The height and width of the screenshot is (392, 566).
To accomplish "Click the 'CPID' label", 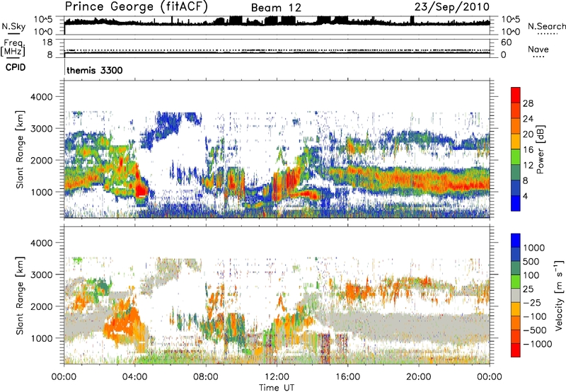I will pos(16,67).
